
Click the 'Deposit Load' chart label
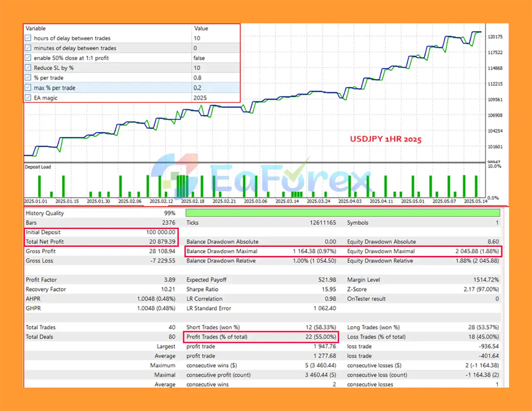click(38, 167)
